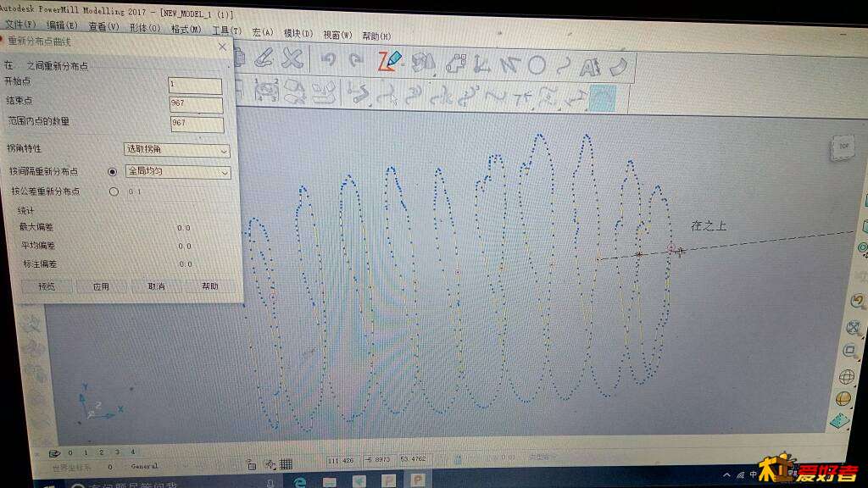Click the renumber points 1-2-3-4 icon

point(266,90)
